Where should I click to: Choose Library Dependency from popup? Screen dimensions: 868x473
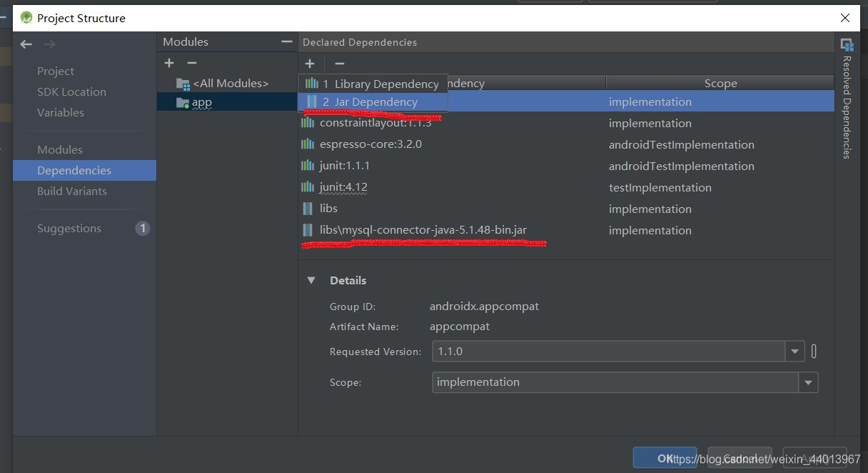[373, 84]
